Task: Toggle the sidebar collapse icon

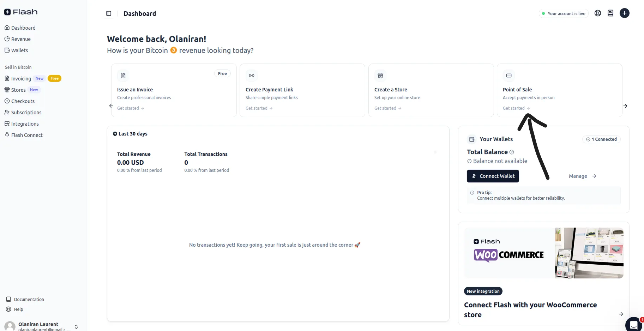Action: point(109,13)
